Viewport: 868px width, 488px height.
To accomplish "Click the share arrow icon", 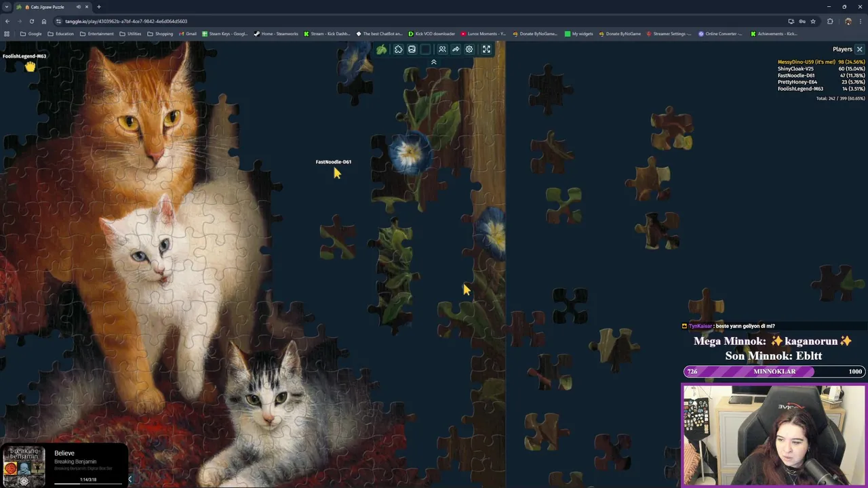I will click(456, 49).
